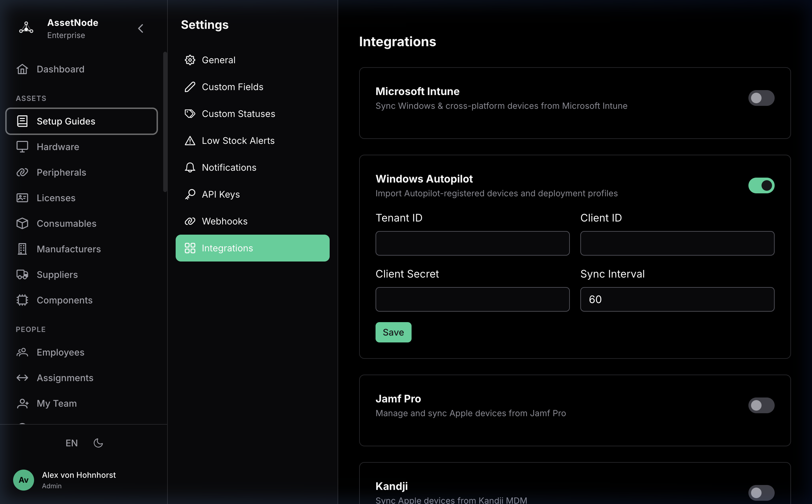Click the Components chip icon
This screenshot has height=504, width=812.
pos(22,300)
